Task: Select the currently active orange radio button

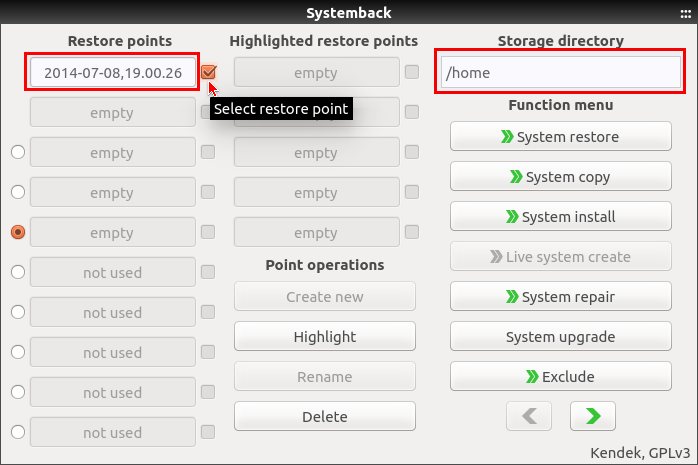Action: [17, 232]
